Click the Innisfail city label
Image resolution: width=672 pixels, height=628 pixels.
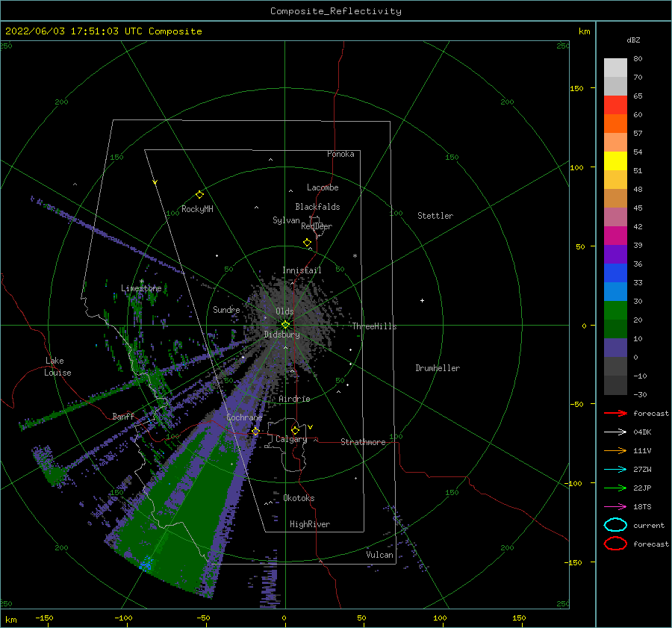[302, 270]
